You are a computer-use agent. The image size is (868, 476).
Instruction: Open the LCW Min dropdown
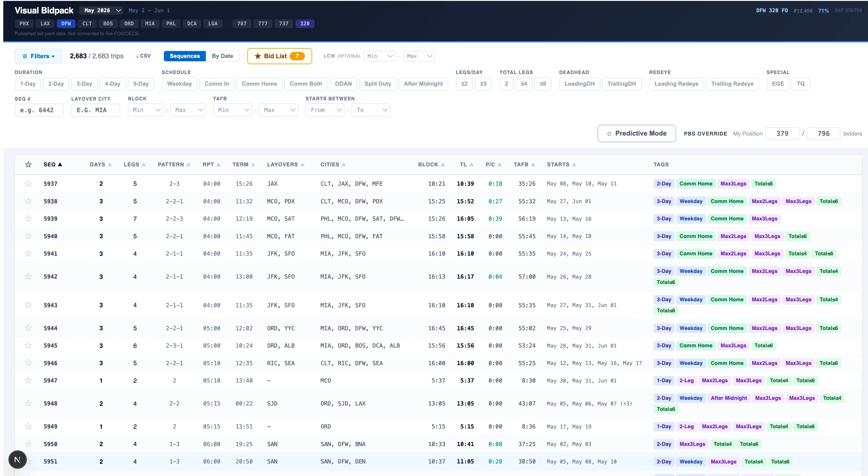pos(379,56)
